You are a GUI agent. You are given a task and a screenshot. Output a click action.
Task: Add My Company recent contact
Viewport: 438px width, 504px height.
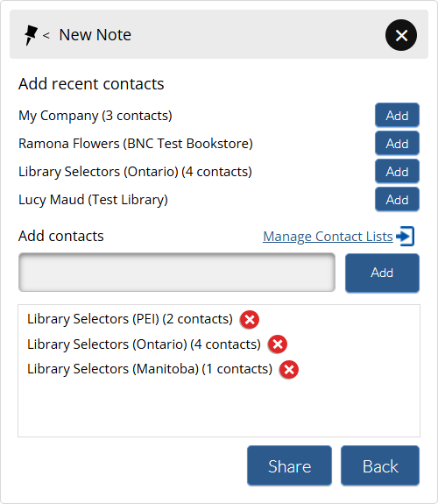point(397,115)
